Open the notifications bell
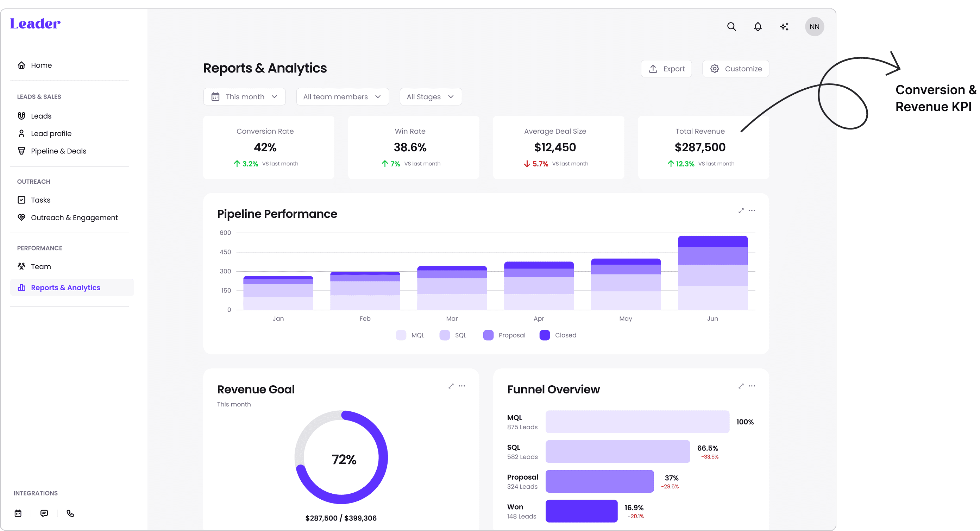This screenshot has width=980, height=531. click(x=758, y=27)
